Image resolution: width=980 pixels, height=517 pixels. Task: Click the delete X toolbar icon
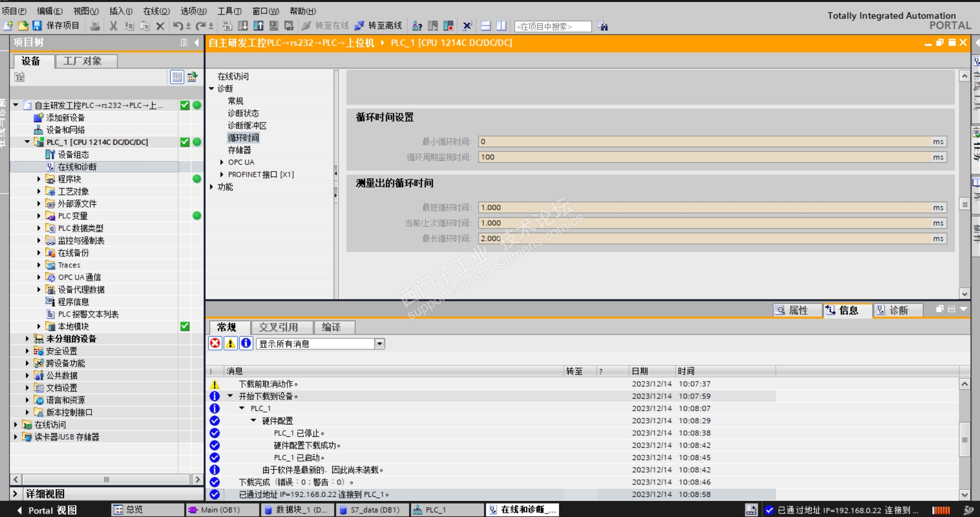tap(160, 26)
